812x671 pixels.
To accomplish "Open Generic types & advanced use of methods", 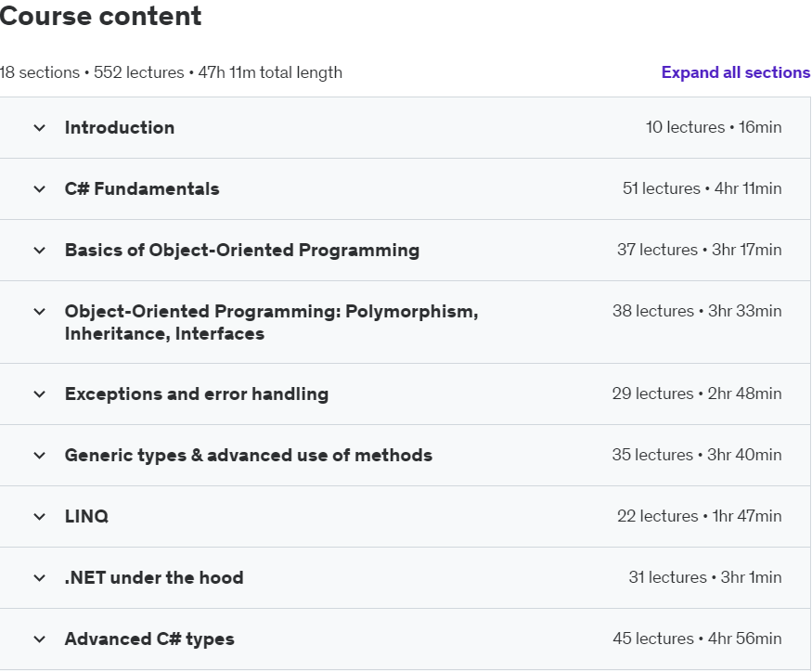I will coord(249,456).
